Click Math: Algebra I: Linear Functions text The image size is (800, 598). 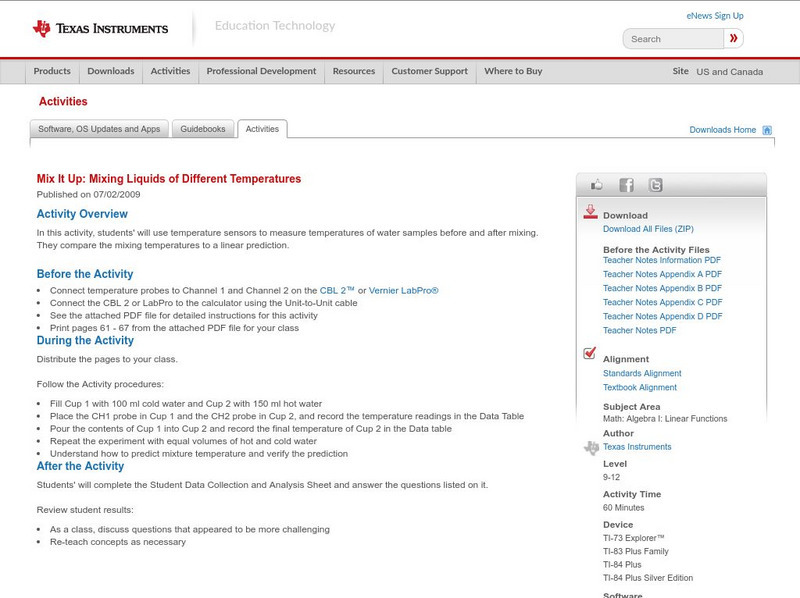[x=665, y=419]
